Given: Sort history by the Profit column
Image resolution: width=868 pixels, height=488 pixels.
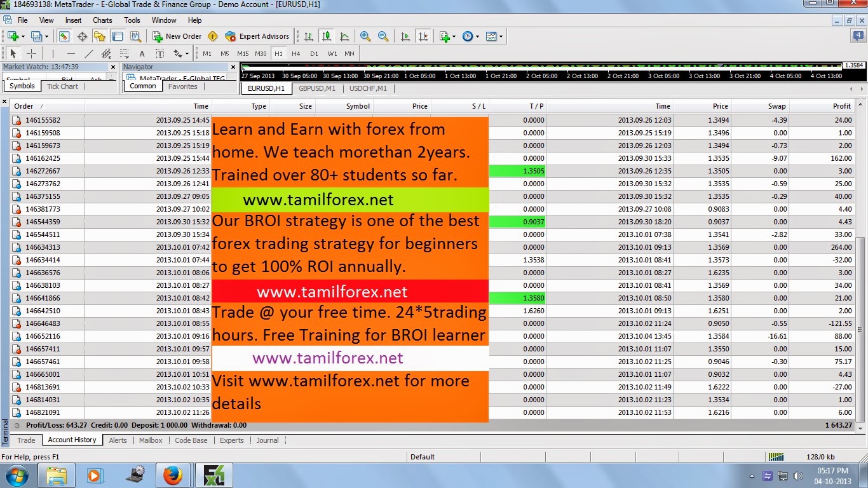Looking at the screenshot, I should point(824,106).
